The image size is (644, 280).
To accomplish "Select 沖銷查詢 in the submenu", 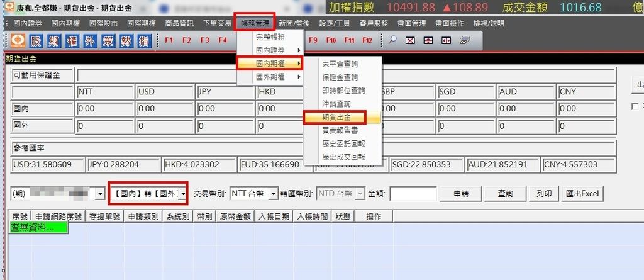I will [x=343, y=104].
